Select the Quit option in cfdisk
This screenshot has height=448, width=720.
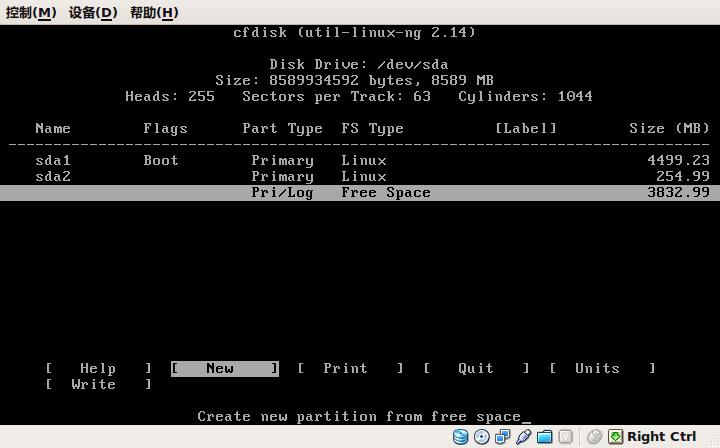476,368
